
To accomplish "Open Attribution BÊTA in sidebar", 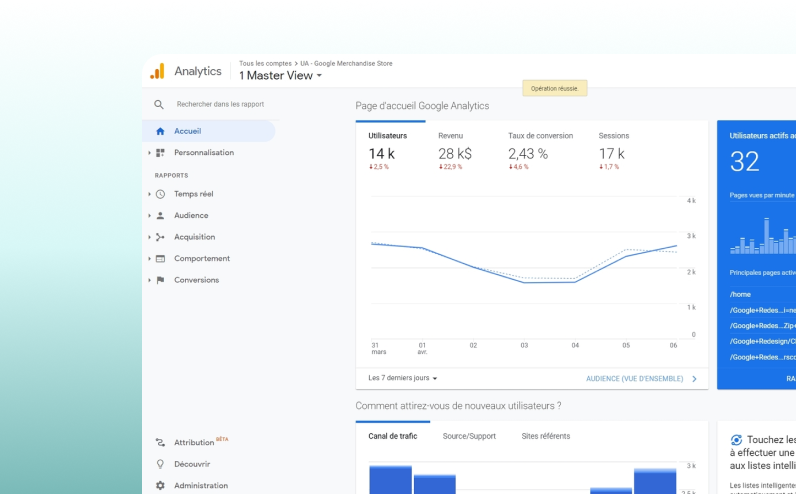I will [201, 442].
